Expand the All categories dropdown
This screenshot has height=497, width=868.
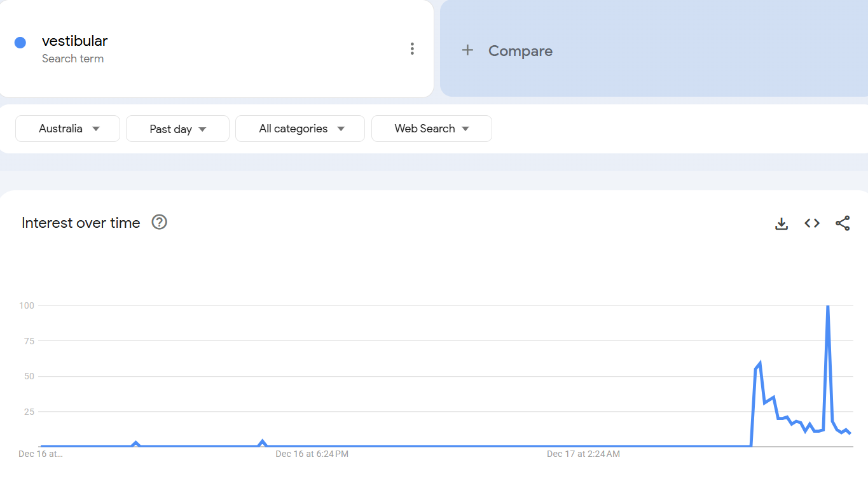(300, 129)
